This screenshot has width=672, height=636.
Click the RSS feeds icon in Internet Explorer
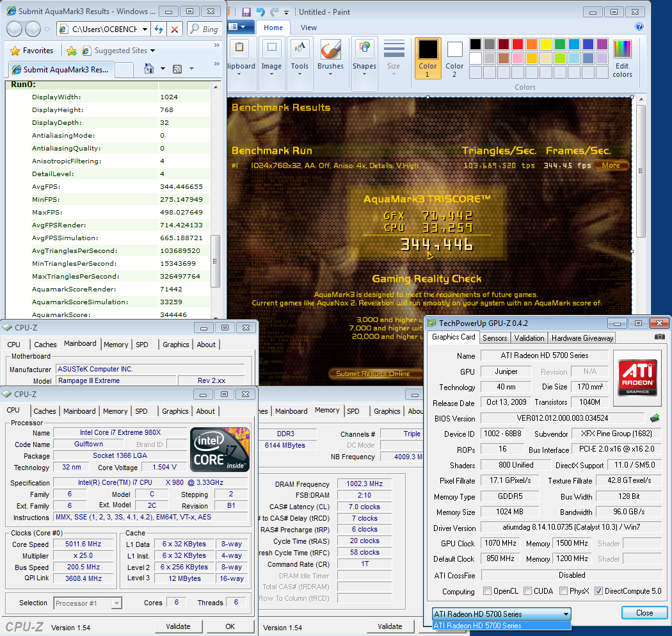coord(177,69)
